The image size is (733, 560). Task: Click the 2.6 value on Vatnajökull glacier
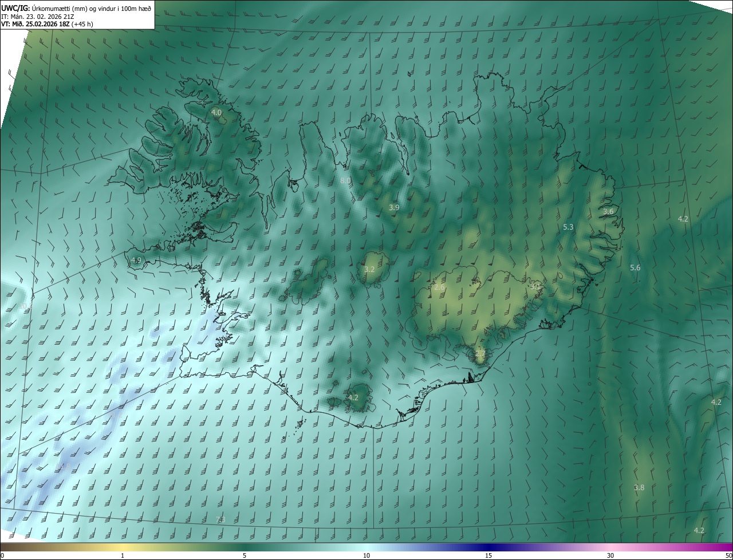[x=439, y=287]
